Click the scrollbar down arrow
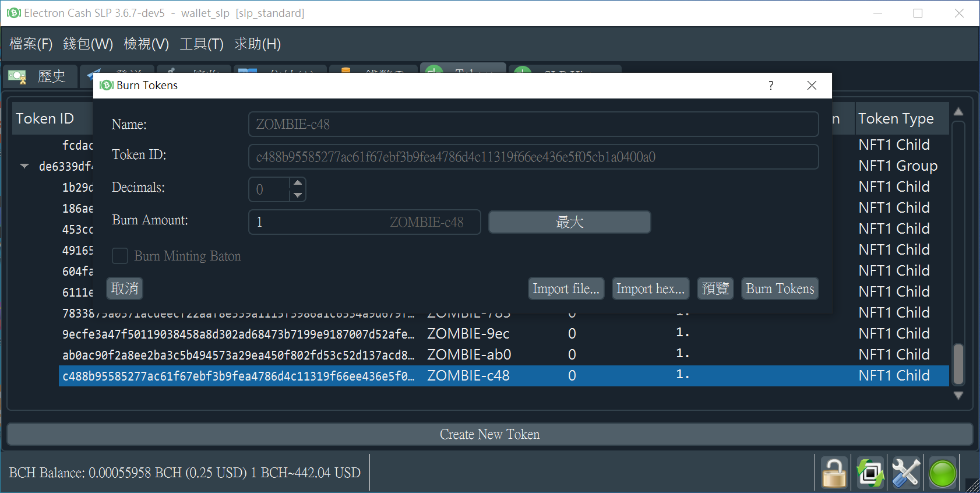 click(958, 395)
